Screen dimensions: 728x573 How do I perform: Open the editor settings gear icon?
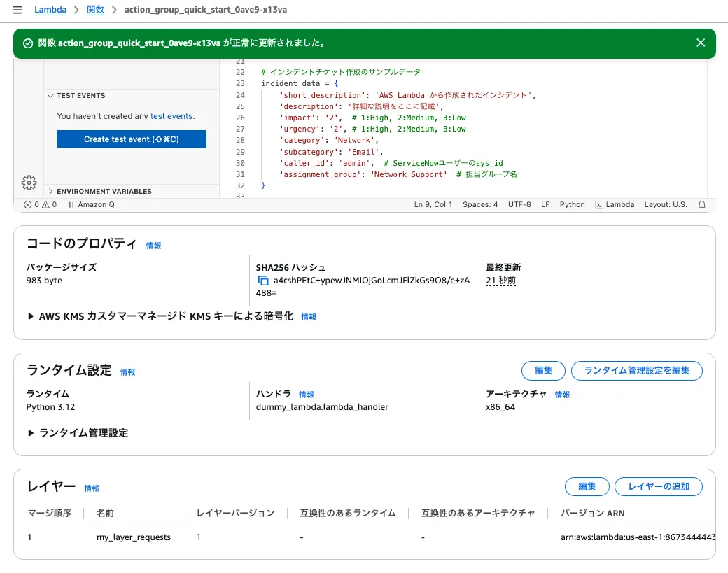point(29,183)
